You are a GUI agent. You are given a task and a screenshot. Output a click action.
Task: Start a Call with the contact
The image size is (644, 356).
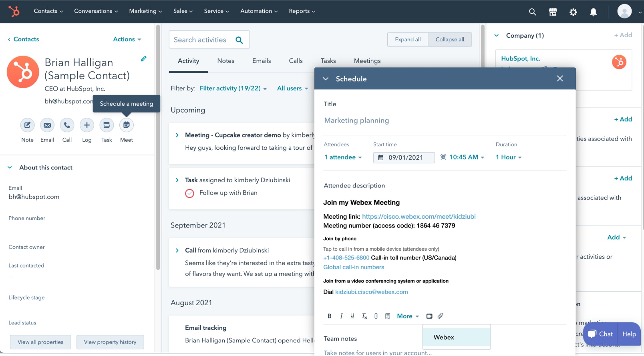[67, 125]
